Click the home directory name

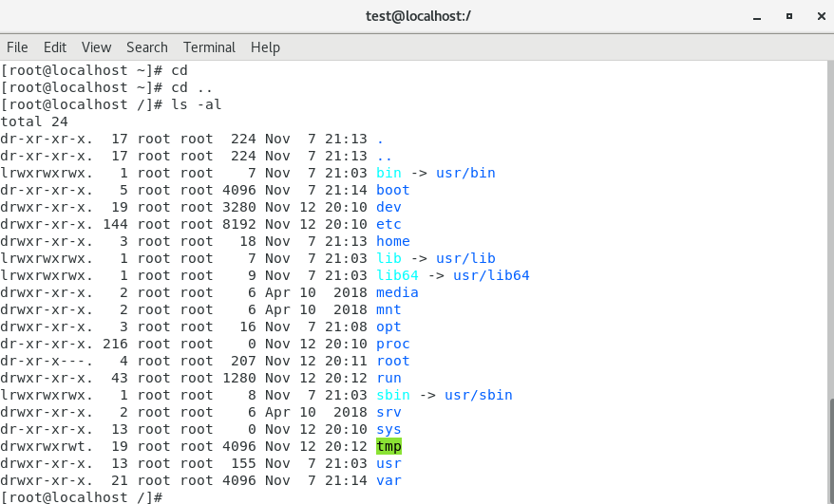click(393, 241)
